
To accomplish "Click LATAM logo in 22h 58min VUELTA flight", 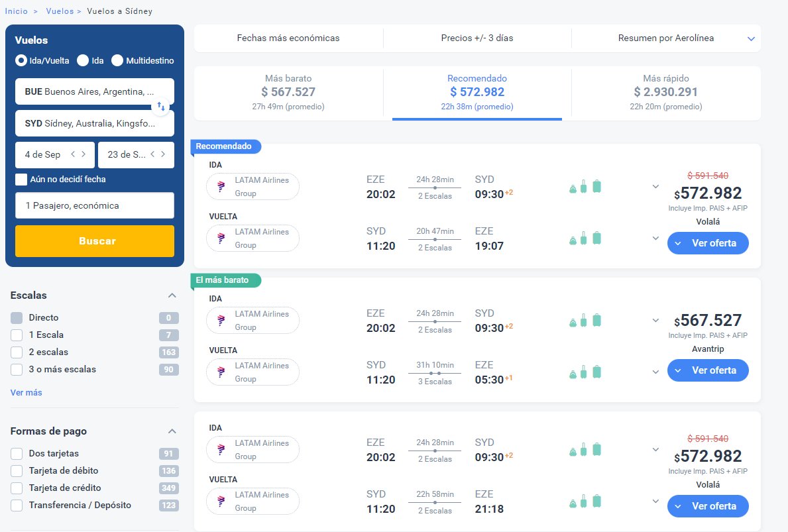I will pos(221,501).
